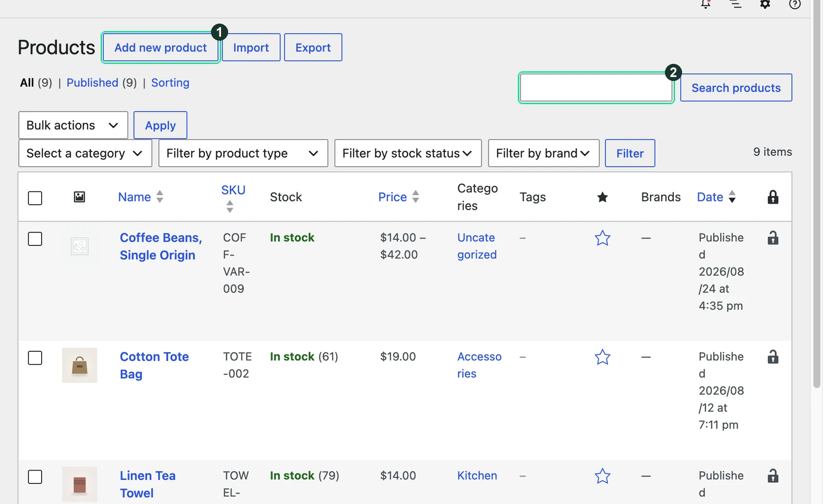Sort products by SKU header
The image size is (823, 504).
pyautogui.click(x=233, y=190)
